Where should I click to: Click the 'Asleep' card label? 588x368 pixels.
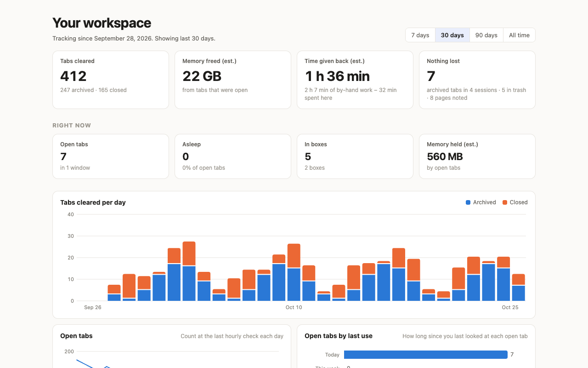tap(192, 144)
